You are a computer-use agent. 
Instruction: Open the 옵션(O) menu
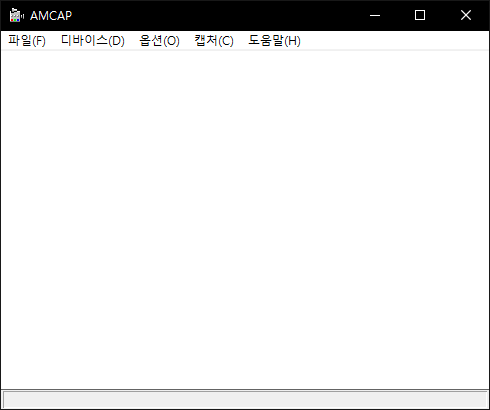159,41
